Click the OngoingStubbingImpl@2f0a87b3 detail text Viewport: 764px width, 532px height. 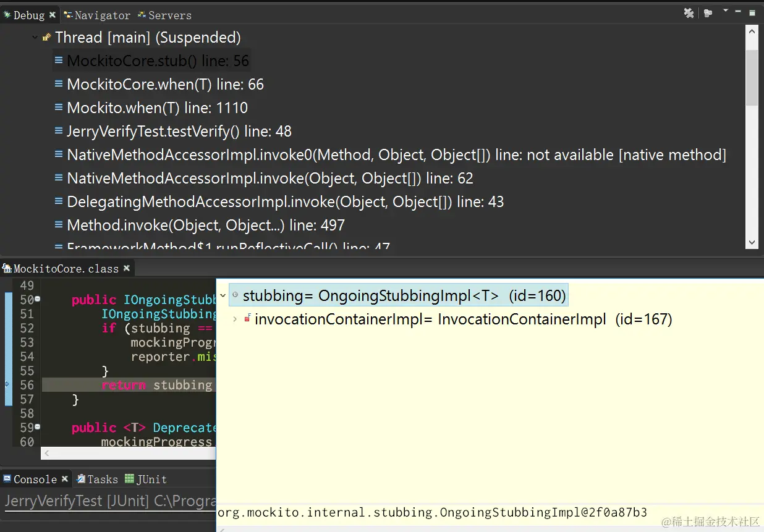[x=432, y=512]
